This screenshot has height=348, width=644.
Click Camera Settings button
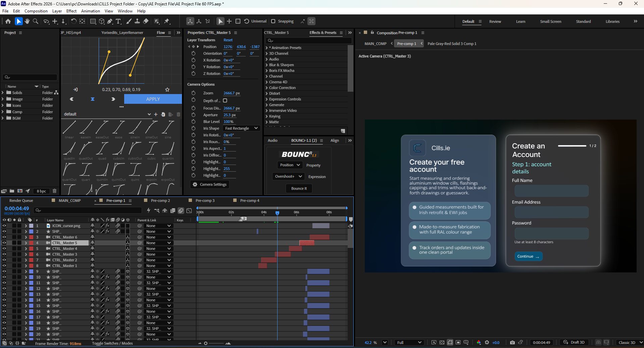pos(210,184)
